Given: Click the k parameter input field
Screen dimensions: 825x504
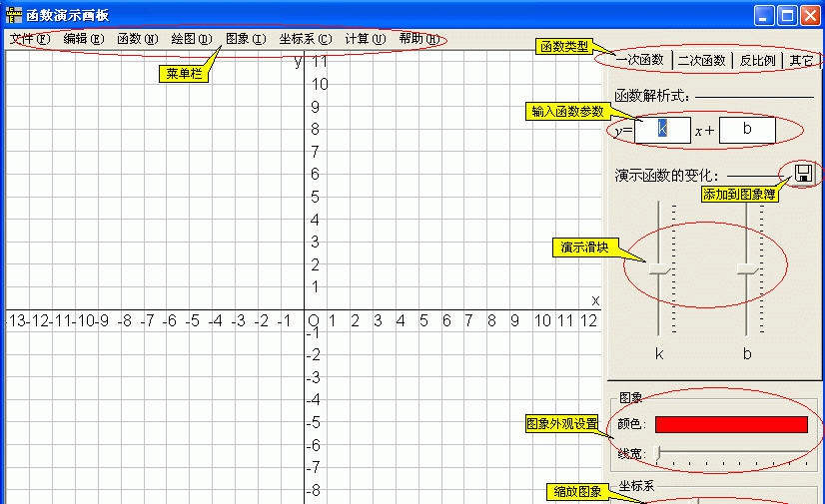Looking at the screenshot, I should click(x=662, y=130).
